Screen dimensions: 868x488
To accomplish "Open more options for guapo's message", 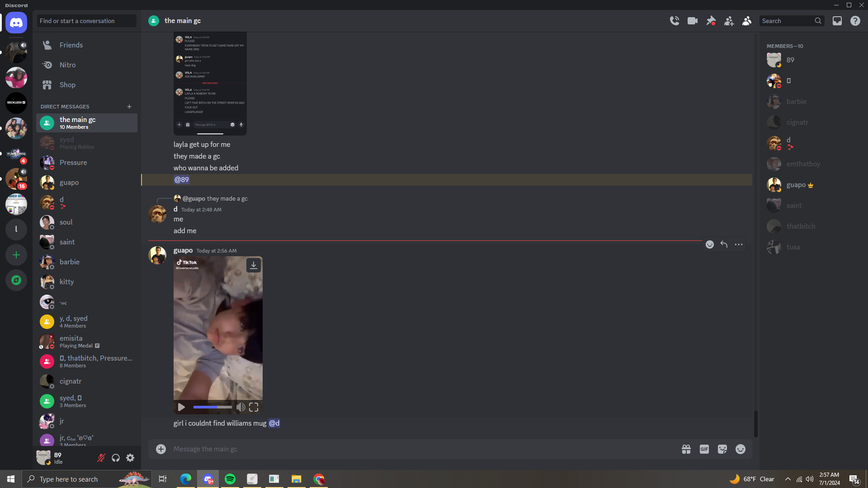I will pyautogui.click(x=739, y=244).
